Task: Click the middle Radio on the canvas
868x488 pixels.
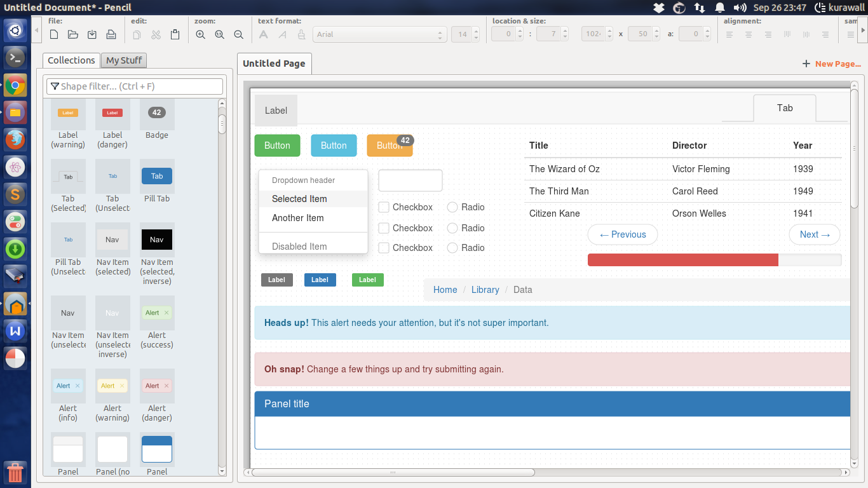Action: [x=466, y=228]
